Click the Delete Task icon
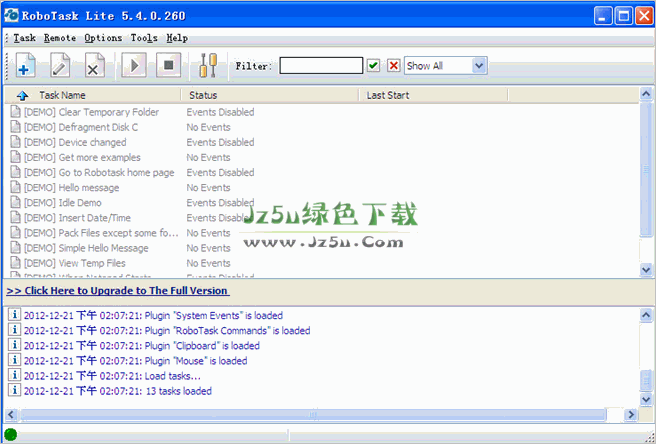 click(95, 65)
